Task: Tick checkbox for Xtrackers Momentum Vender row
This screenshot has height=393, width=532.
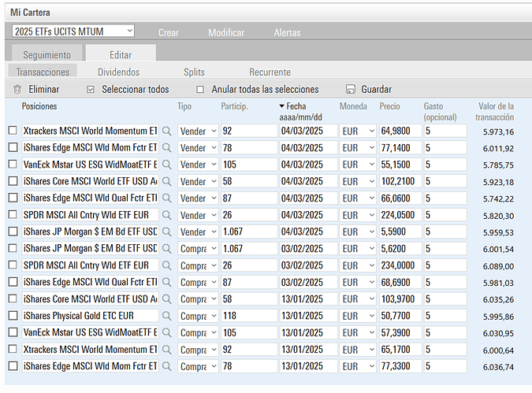Action: (x=13, y=131)
